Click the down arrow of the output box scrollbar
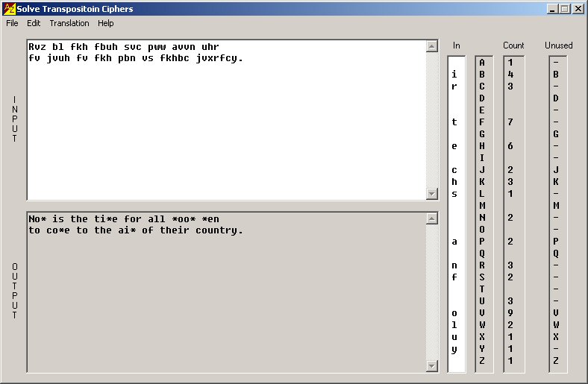 click(432, 366)
